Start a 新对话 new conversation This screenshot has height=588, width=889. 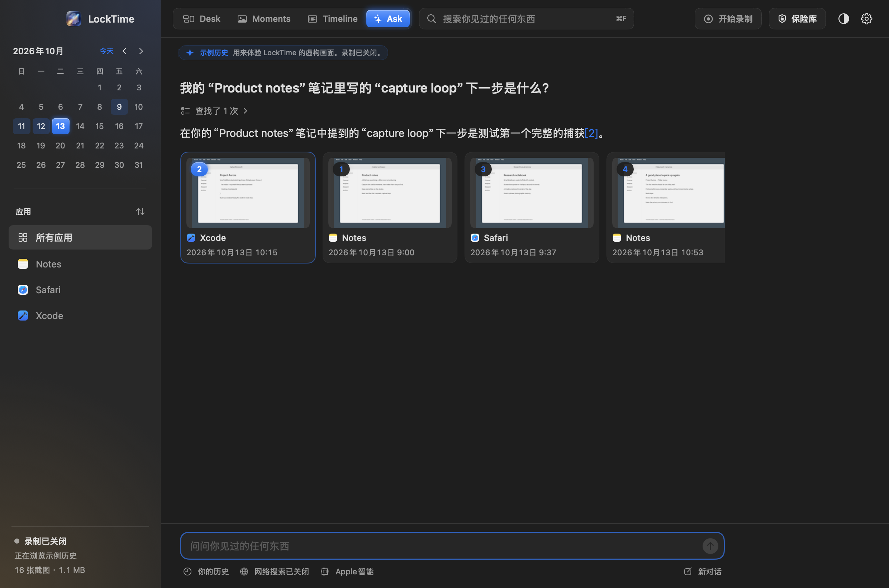[x=703, y=572]
